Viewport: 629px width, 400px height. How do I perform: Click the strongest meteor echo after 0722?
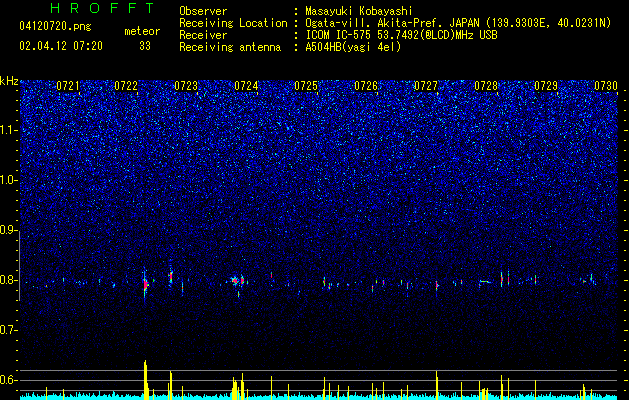(x=146, y=284)
